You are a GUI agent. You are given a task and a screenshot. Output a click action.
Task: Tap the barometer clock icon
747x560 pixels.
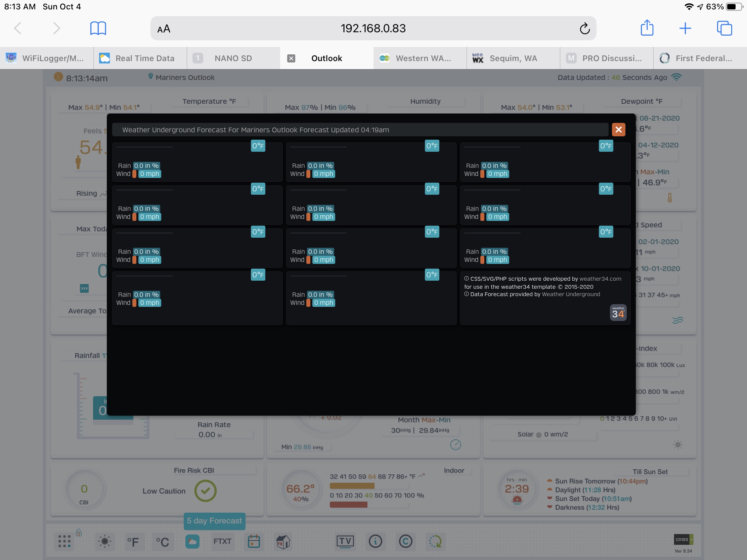point(455,445)
